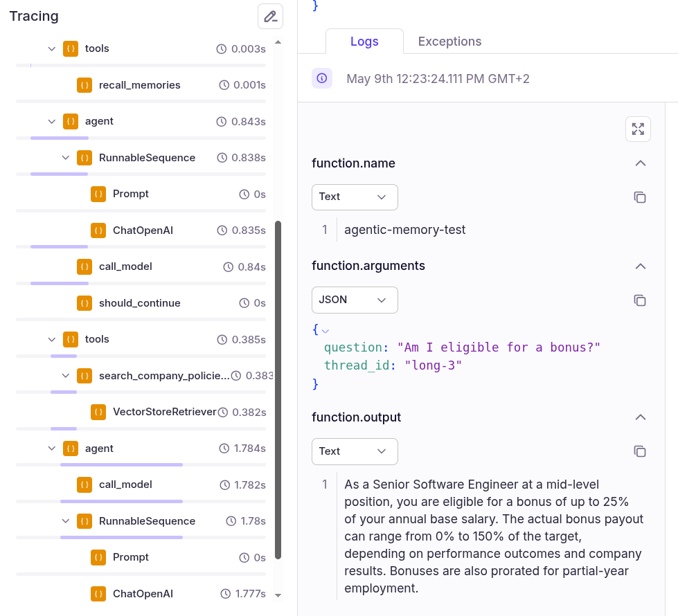Screen dimensions: 678x616
Task: Collapse the agent span with 0.843s
Action: click(51, 122)
